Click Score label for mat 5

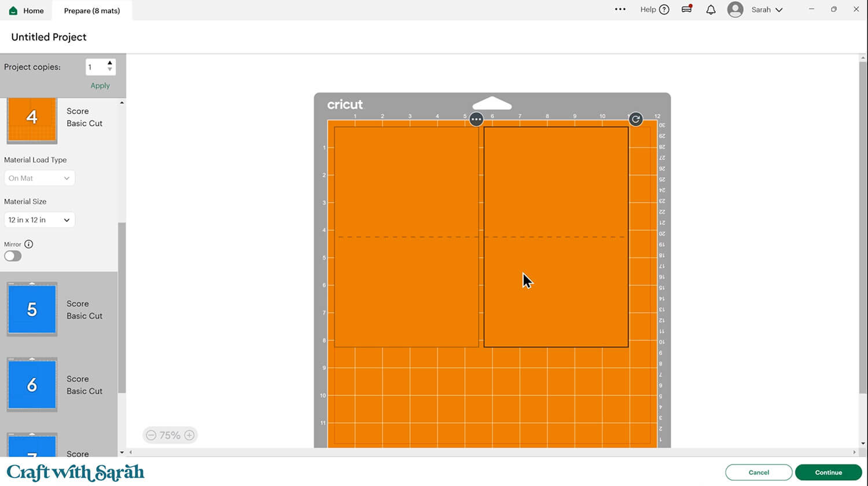point(78,304)
